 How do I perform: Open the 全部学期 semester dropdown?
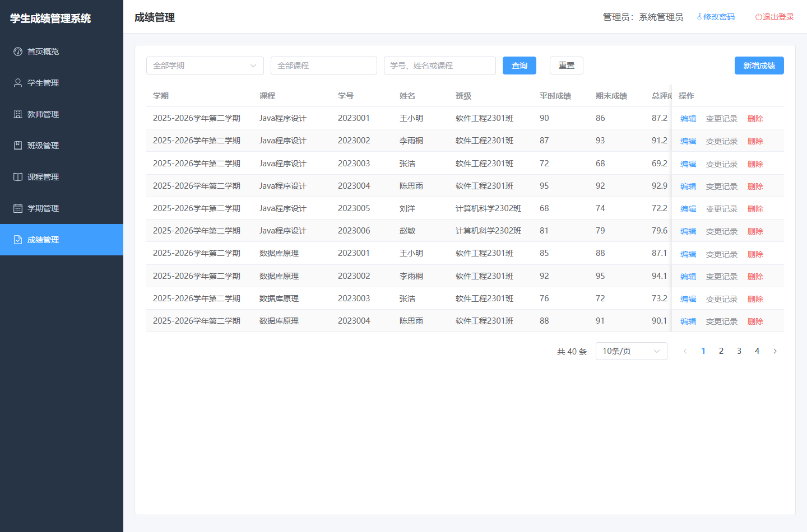[x=205, y=66]
